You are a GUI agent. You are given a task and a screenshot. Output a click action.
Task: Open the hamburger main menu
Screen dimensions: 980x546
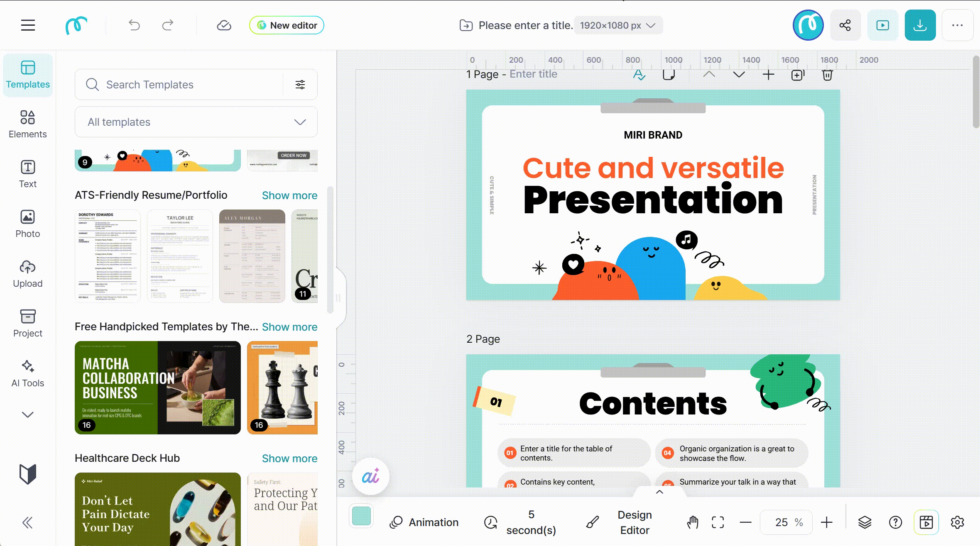tap(28, 25)
